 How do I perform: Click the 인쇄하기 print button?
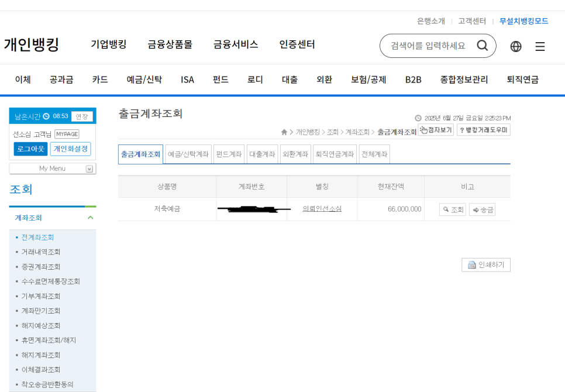pos(485,265)
